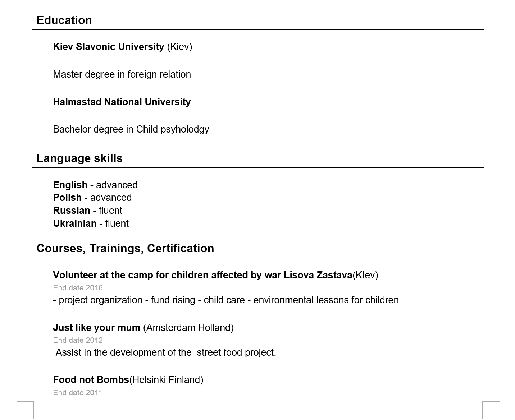Click the Language skills heading
Viewport: 515px width, 420px height.
[x=79, y=158]
